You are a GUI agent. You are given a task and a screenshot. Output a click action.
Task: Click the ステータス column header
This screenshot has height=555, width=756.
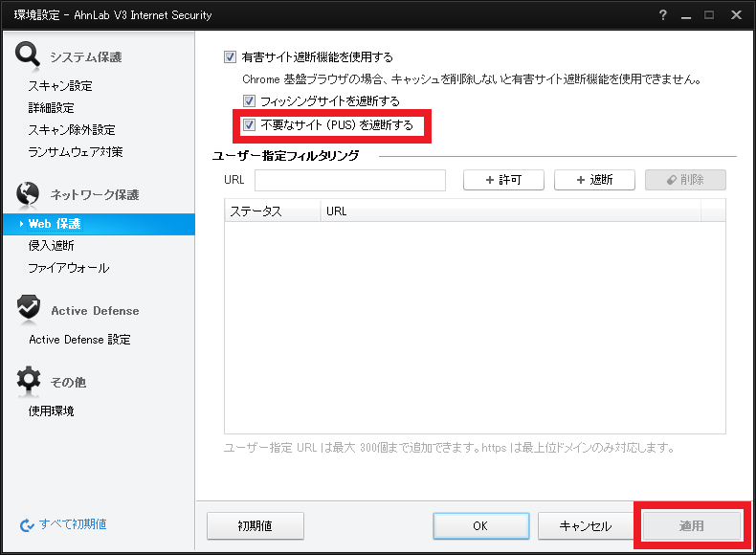point(273,211)
